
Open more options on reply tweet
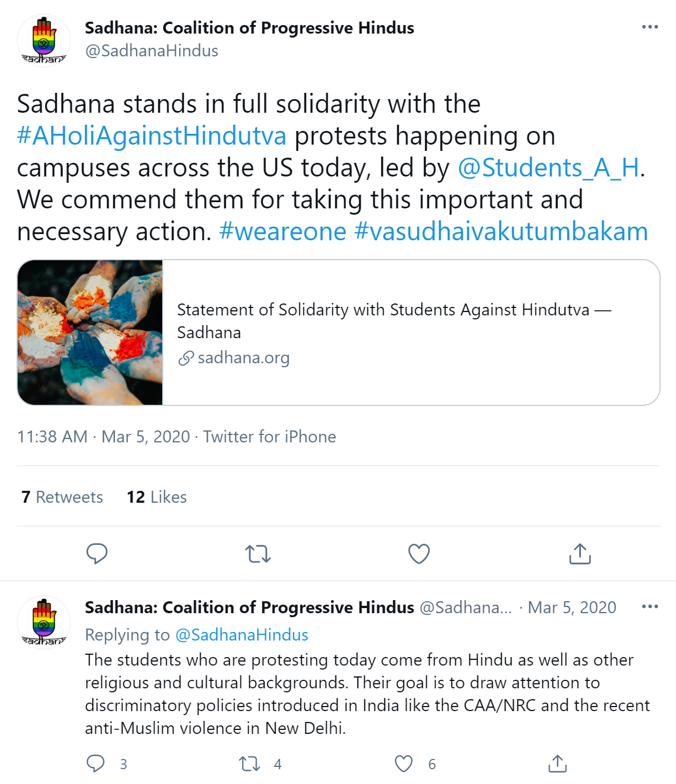pyautogui.click(x=649, y=607)
